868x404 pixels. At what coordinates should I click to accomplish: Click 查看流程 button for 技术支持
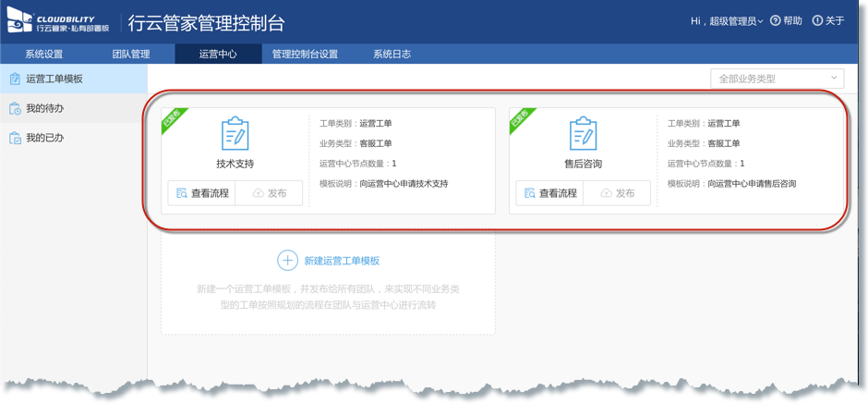pyautogui.click(x=201, y=193)
